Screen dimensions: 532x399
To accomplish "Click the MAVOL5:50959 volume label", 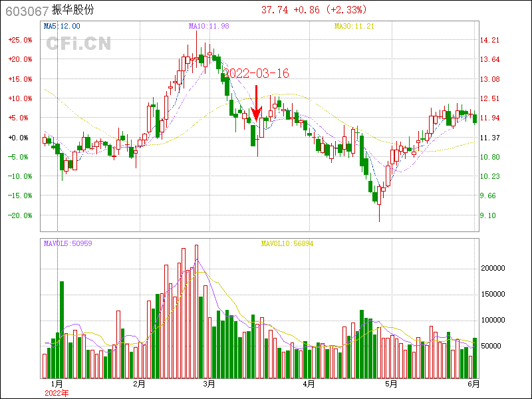I will click(68, 243).
